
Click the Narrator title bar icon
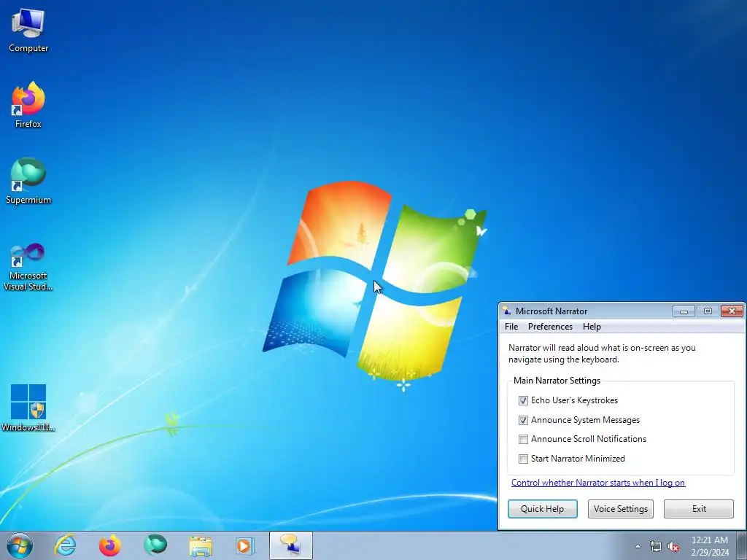507,311
